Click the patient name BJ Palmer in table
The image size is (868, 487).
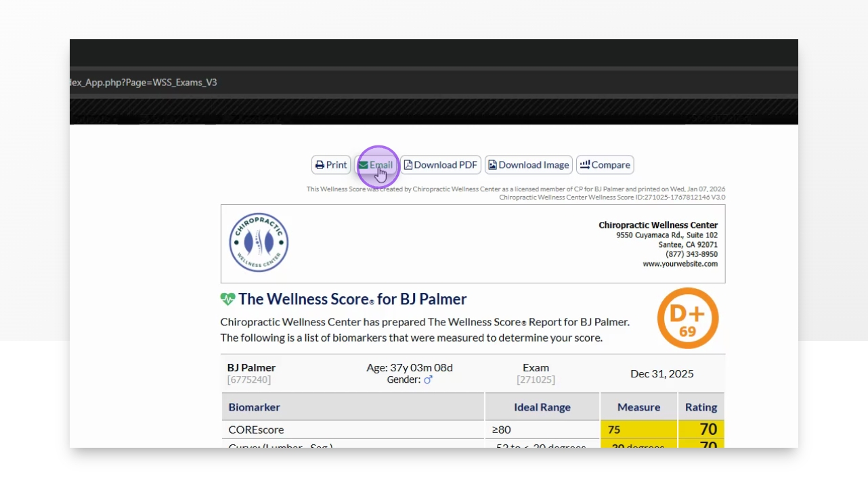[252, 368]
